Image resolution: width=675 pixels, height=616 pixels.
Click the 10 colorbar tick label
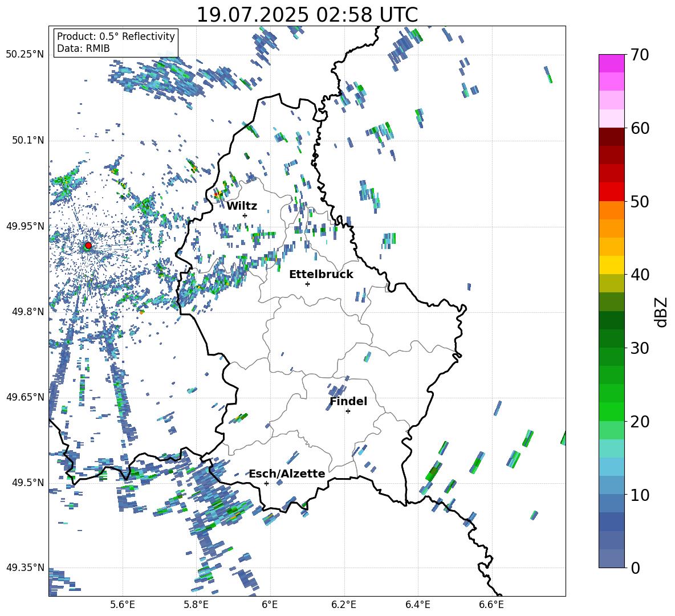[x=640, y=495]
